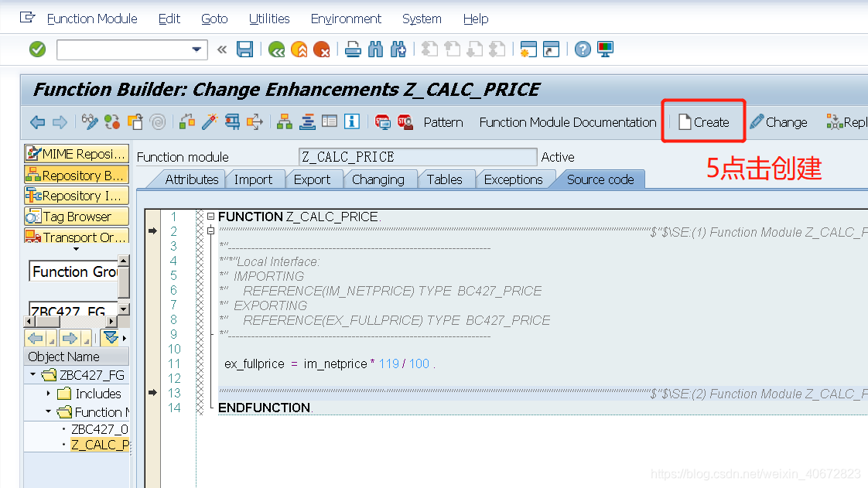Click the Function module name field
The image size is (868, 488).
[x=418, y=157]
